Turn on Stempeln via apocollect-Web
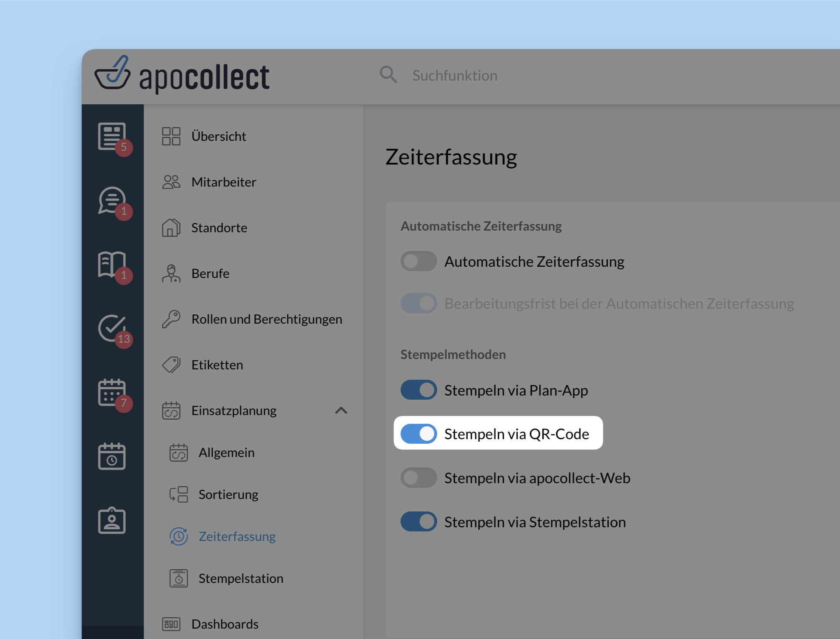This screenshot has width=840, height=639. 418,478
